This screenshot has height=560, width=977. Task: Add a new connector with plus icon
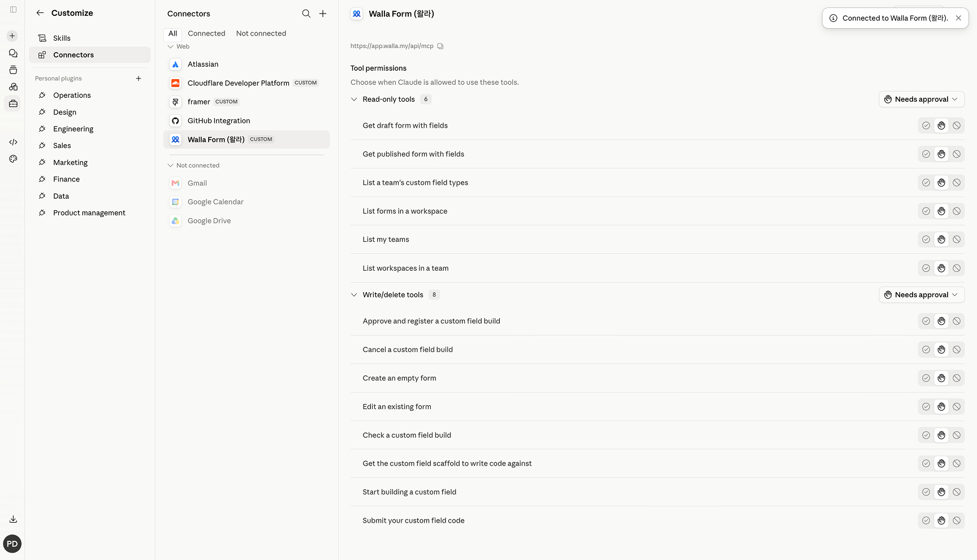323,14
